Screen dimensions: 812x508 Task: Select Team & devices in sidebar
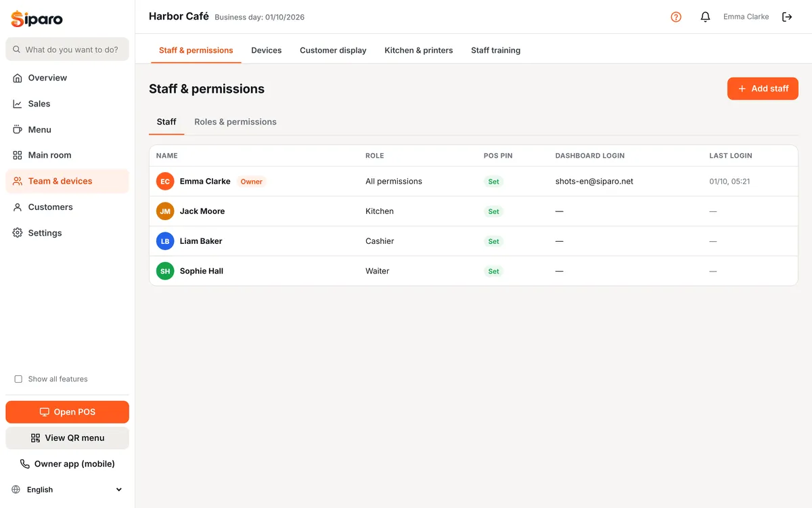[x=67, y=181]
